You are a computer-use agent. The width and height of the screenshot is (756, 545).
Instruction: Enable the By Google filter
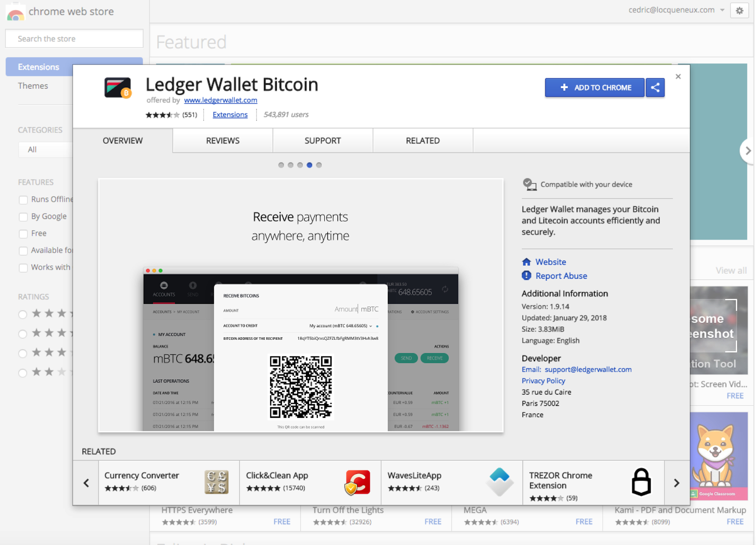[x=23, y=217]
